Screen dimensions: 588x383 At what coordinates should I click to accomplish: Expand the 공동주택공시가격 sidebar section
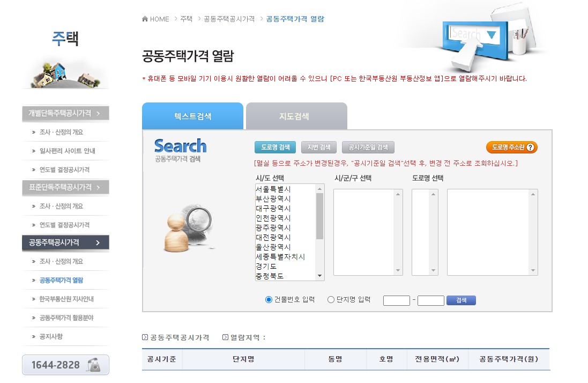65,243
